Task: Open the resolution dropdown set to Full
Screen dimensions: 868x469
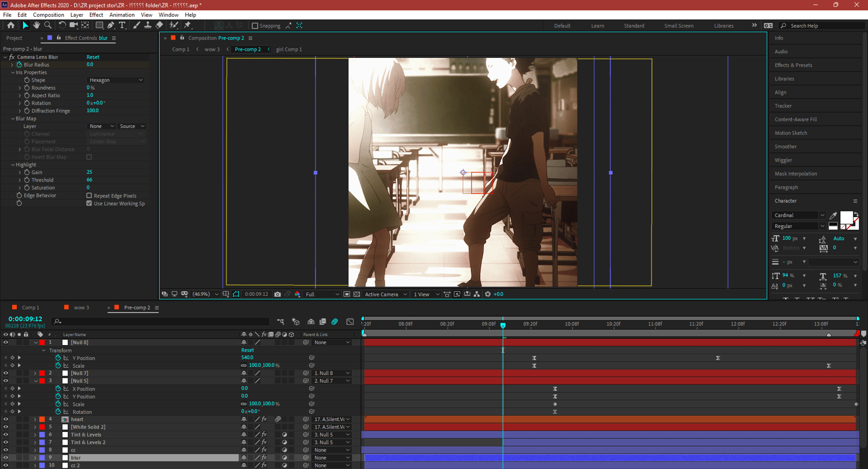Action: tap(322, 294)
